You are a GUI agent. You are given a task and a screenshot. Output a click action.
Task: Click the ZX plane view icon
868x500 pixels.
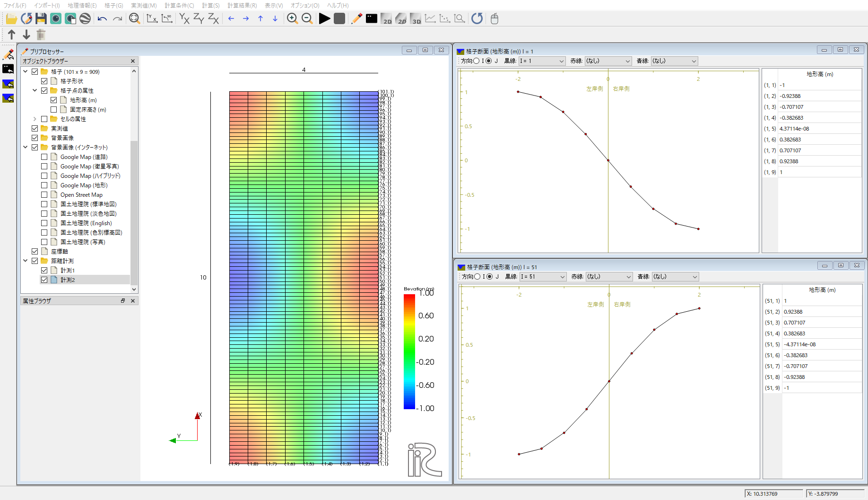[x=214, y=18]
